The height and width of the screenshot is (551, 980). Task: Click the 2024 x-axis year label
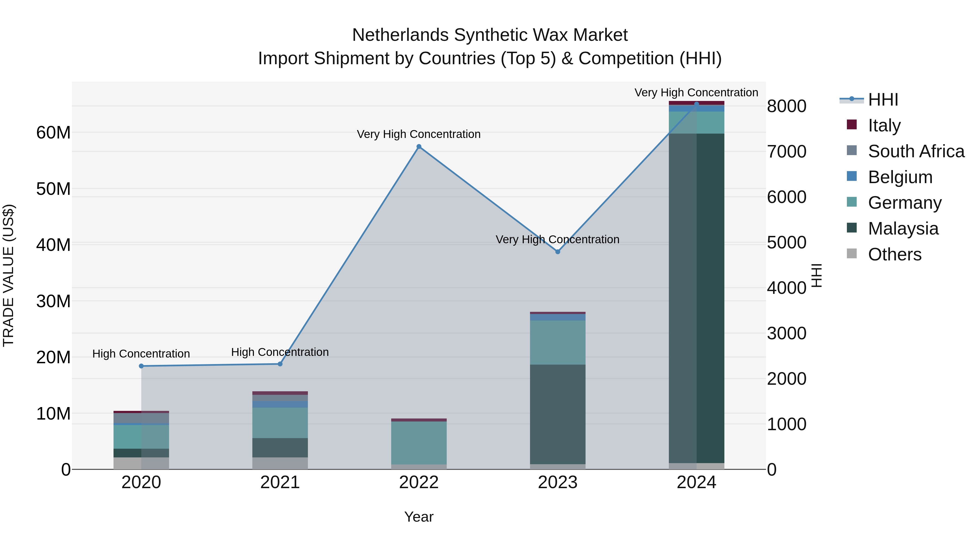point(697,482)
